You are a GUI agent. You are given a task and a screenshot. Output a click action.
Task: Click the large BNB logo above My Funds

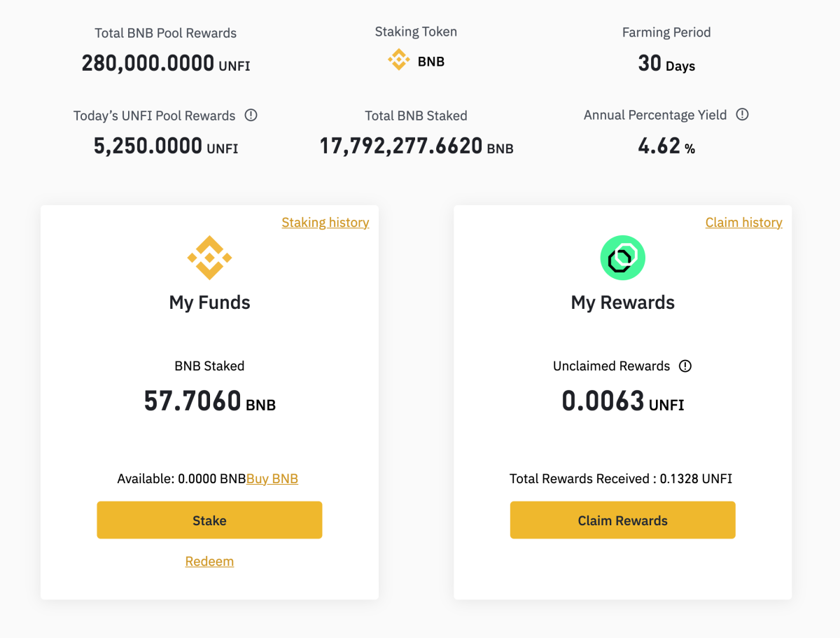pyautogui.click(x=209, y=258)
